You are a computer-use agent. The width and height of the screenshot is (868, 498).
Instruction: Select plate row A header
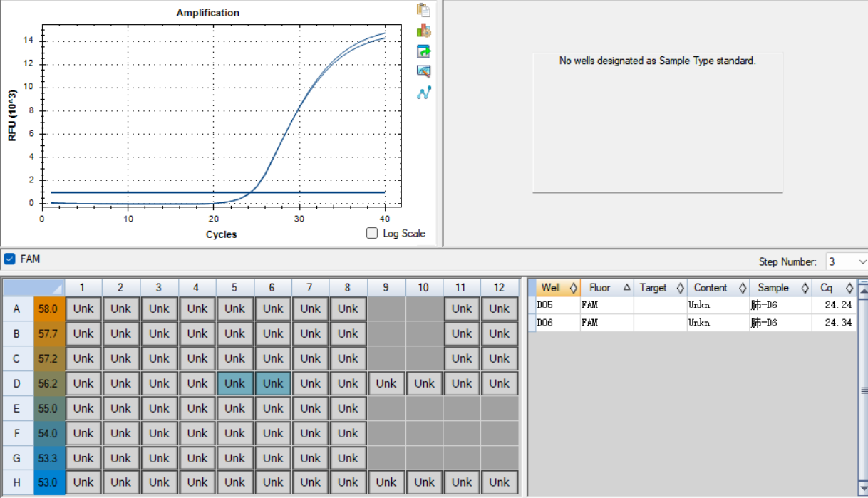(x=17, y=308)
